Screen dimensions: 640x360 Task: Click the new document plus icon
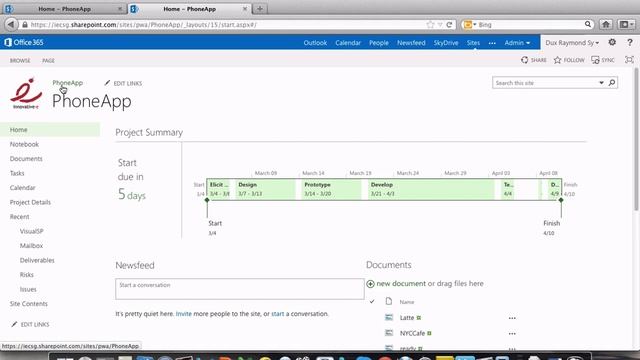(370, 284)
